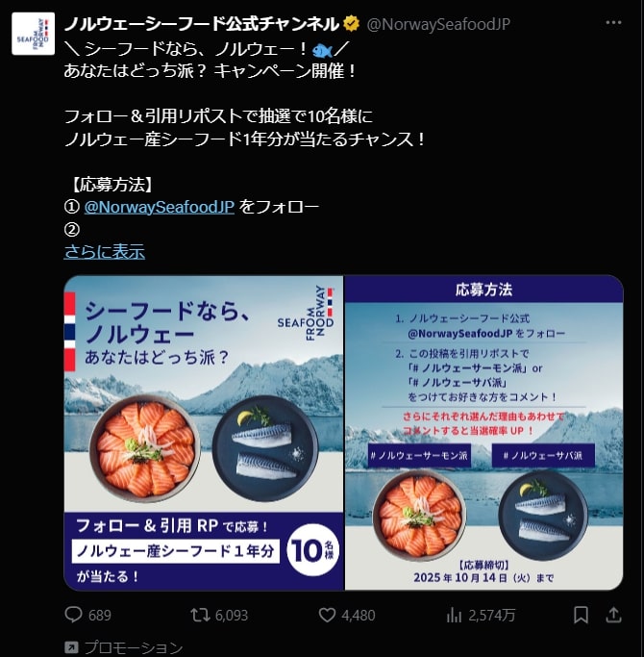Image resolution: width=644 pixels, height=657 pixels.
Task: Expand post with さらに表示
Action: [x=104, y=252]
